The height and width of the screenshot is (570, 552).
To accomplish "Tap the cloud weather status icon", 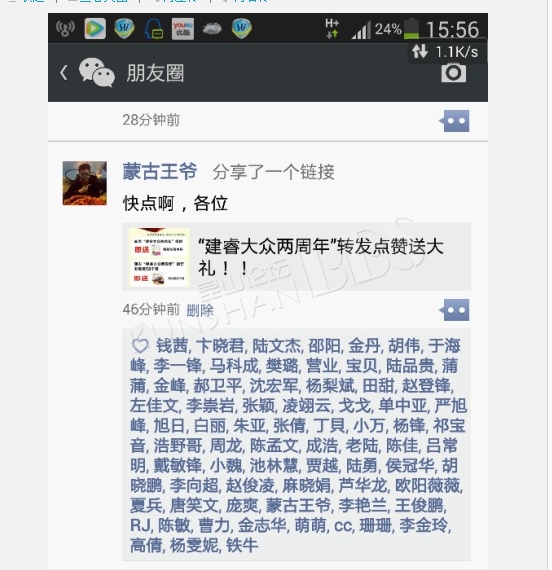I will point(212,29).
